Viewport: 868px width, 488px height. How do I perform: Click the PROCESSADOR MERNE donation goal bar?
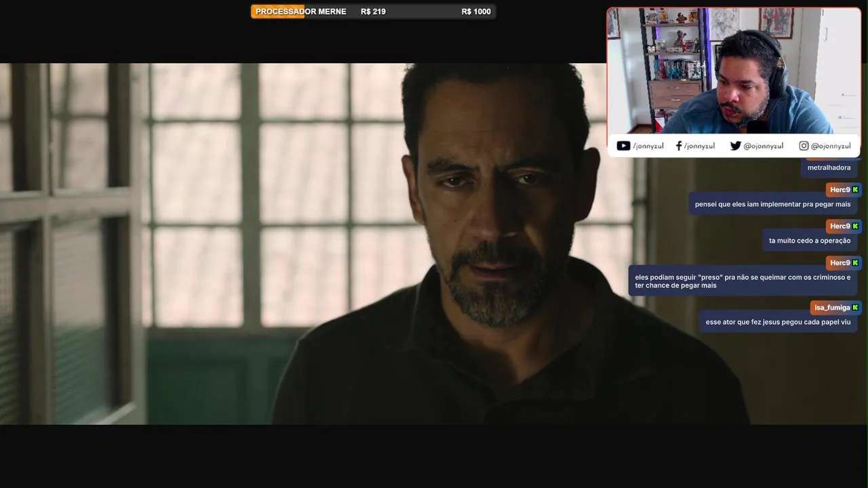click(x=373, y=12)
